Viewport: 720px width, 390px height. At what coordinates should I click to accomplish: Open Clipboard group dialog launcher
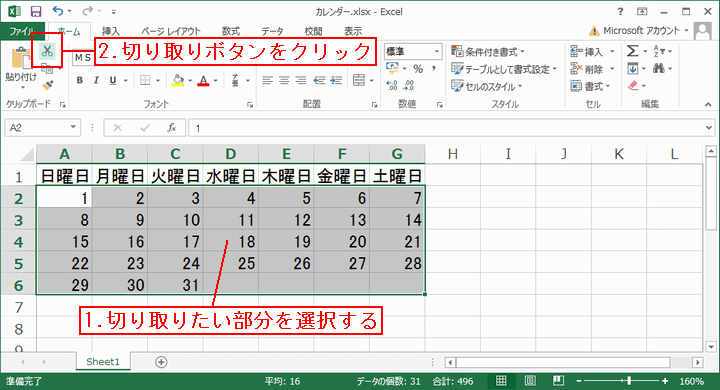point(62,105)
